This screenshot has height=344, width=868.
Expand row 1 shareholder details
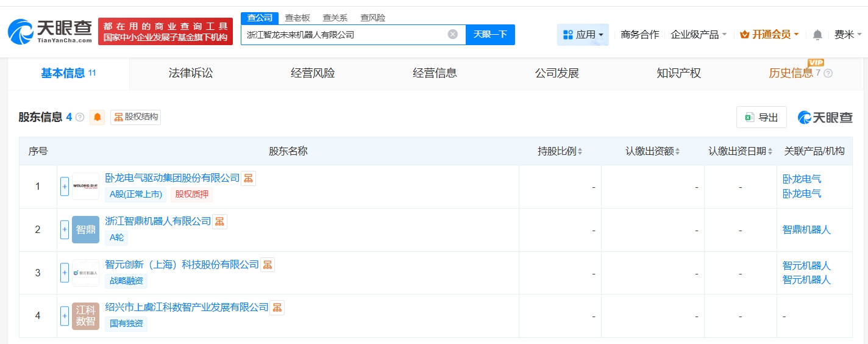[65, 187]
